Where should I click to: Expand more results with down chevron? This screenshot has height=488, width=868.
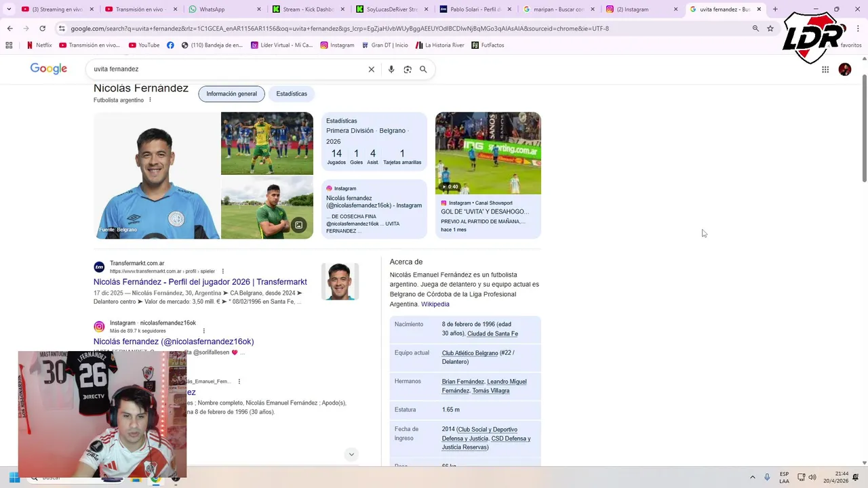351,454
